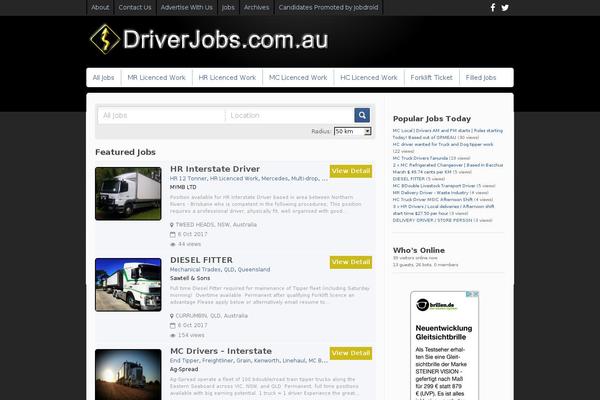
Task: View Detail for MC Drivers - Interstate
Action: point(351,353)
